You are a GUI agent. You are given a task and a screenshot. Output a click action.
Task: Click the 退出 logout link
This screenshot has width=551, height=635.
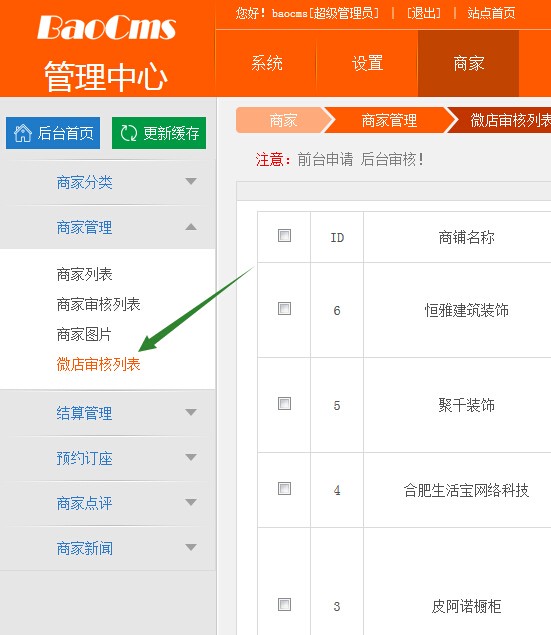(423, 13)
